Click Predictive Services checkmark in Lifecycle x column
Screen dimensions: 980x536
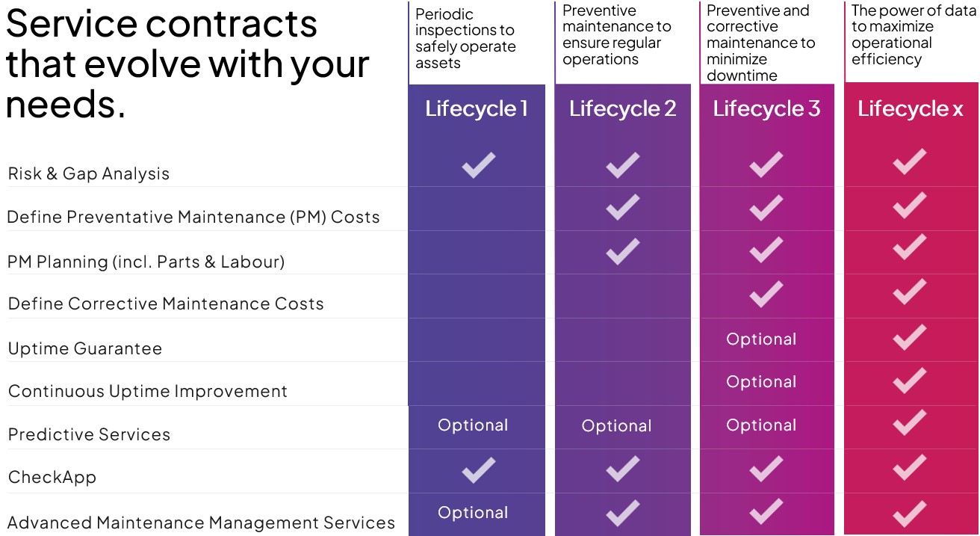coord(909,423)
